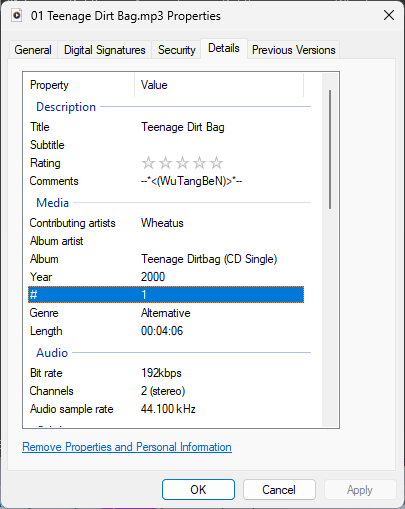Select the Audio section heading
Image resolution: width=405 pixels, height=509 pixels.
tap(52, 353)
